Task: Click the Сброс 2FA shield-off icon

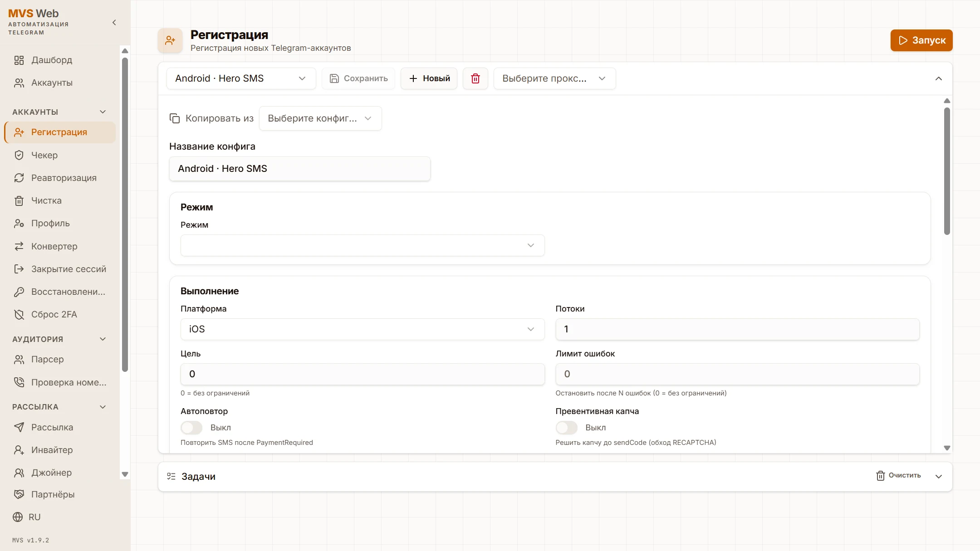Action: point(19,314)
